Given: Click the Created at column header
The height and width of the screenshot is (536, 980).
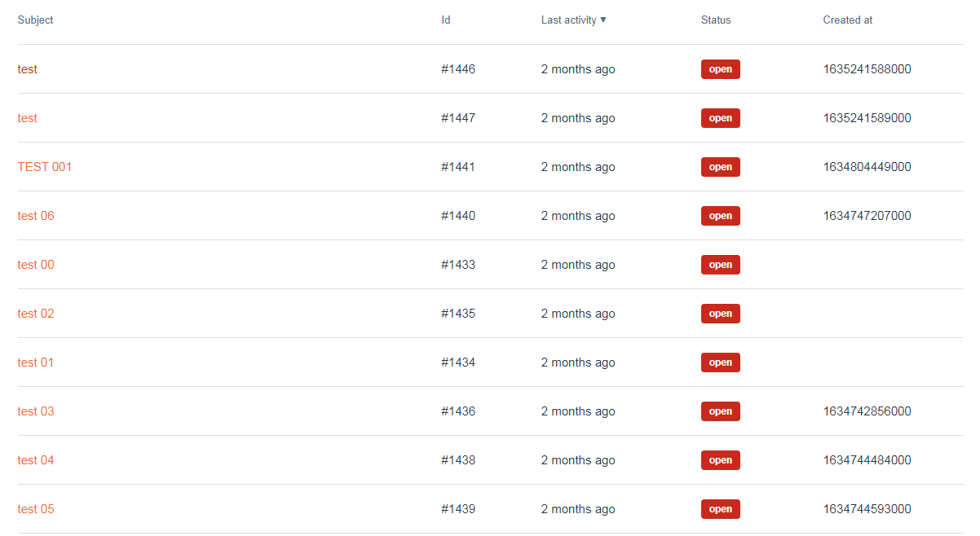Looking at the screenshot, I should [847, 20].
